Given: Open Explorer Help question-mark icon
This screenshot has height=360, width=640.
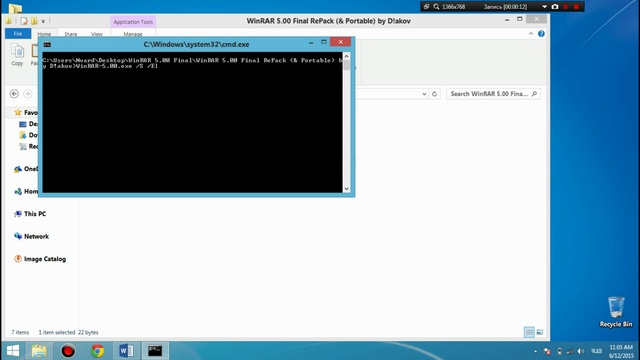Looking at the screenshot, I should 541,34.
